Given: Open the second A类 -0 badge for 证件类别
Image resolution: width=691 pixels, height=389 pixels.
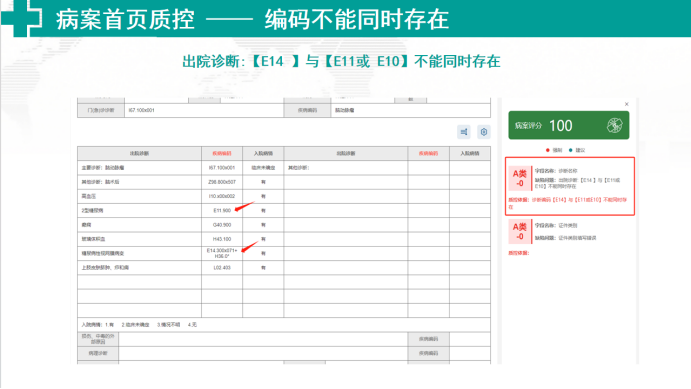Looking at the screenshot, I should coord(520,232).
